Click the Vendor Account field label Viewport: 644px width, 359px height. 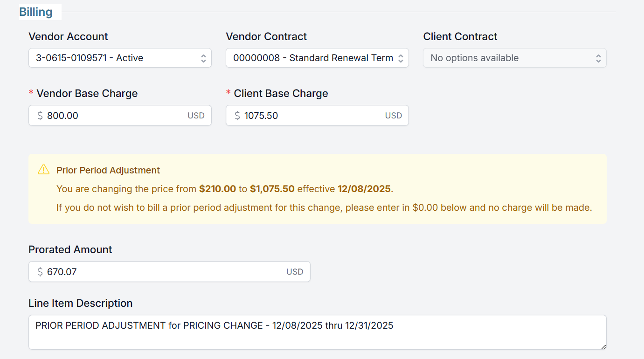[x=68, y=36]
